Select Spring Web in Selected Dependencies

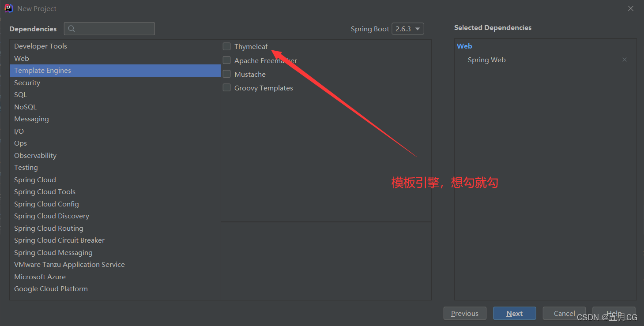click(487, 60)
